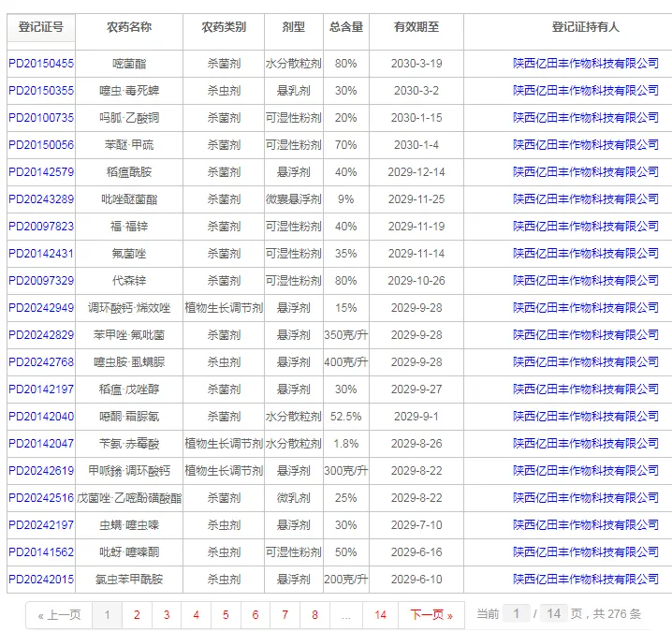The image size is (672, 632).
Task: Select content value 350克/升
Action: 346,335
